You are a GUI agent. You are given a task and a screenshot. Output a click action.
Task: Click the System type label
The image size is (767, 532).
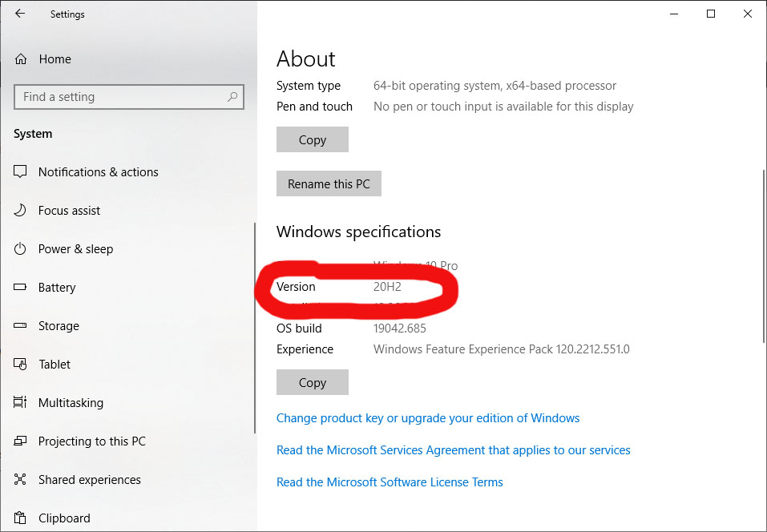[309, 86]
